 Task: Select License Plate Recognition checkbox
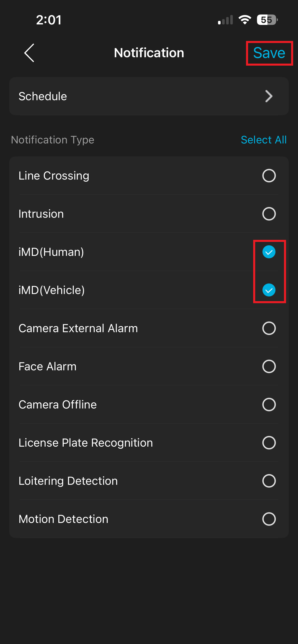[269, 443]
